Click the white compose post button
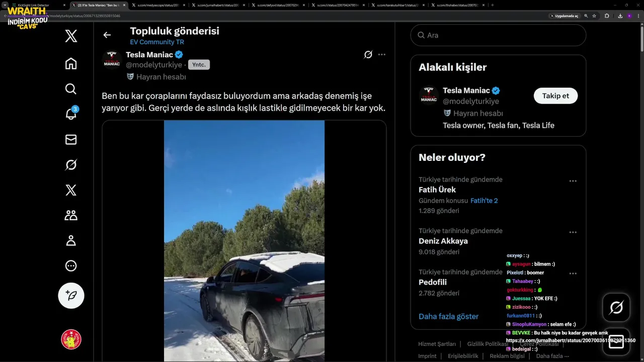 click(x=71, y=295)
